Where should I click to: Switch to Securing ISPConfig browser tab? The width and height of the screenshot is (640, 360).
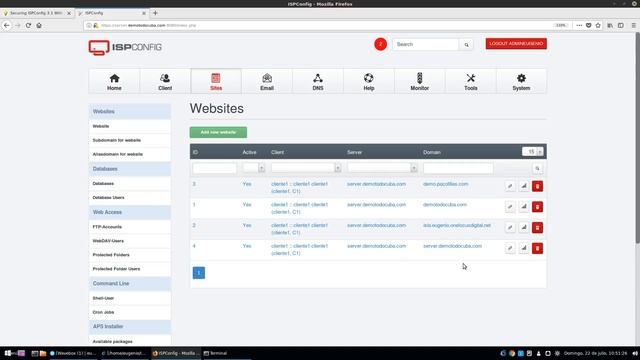36,13
